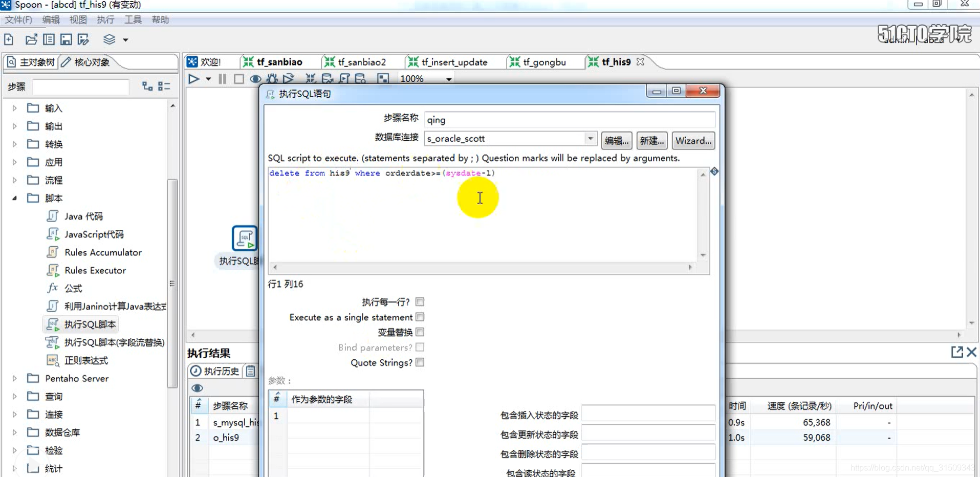Click the save toolbar icon
The width and height of the screenshot is (980, 477).
[66, 39]
